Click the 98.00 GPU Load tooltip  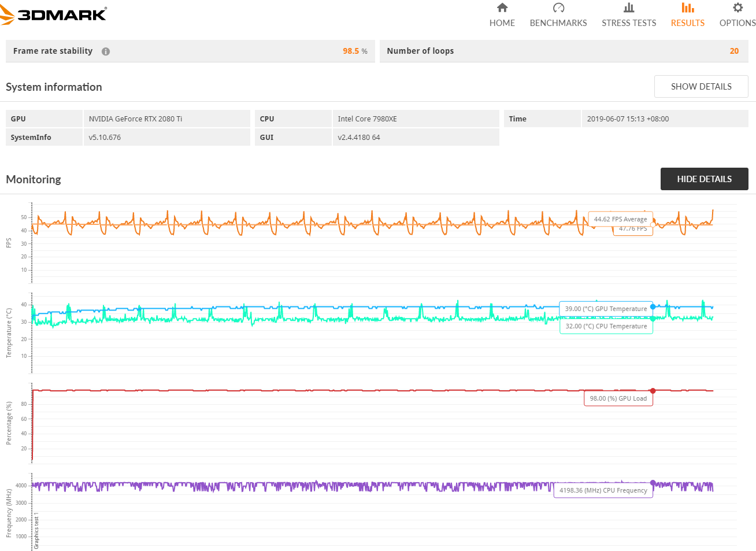pyautogui.click(x=618, y=398)
